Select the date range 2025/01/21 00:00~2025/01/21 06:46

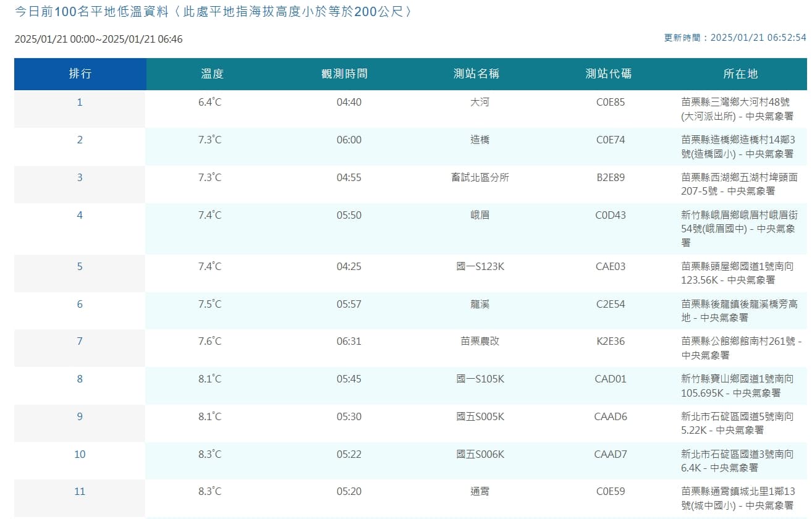[x=98, y=39]
